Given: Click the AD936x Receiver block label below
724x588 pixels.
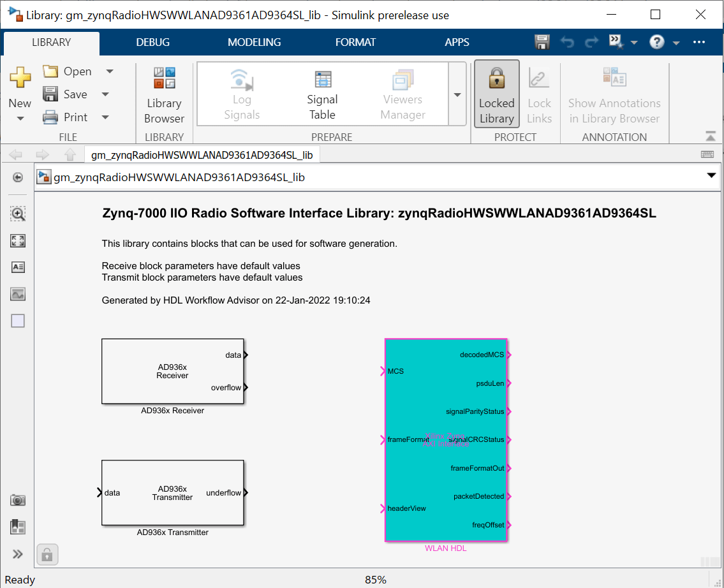Looking at the screenshot, I should pyautogui.click(x=172, y=411).
